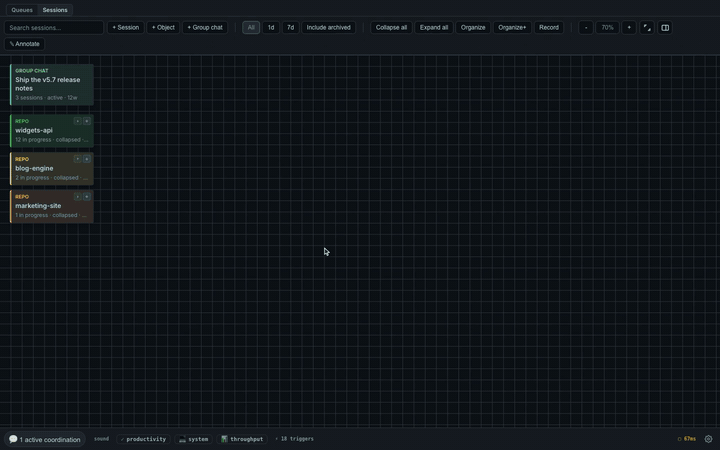Expand the widgets-api repo arrow icon
Viewport: 720px width, 450px height.
[77, 121]
